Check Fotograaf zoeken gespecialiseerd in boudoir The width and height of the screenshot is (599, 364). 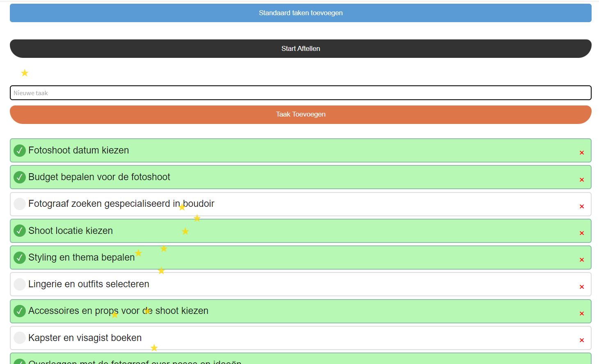(20, 204)
